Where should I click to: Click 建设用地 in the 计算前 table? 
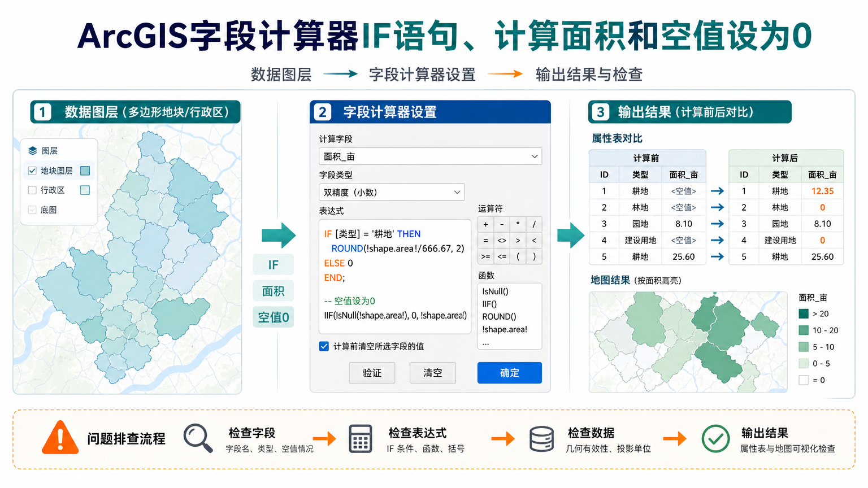point(640,240)
